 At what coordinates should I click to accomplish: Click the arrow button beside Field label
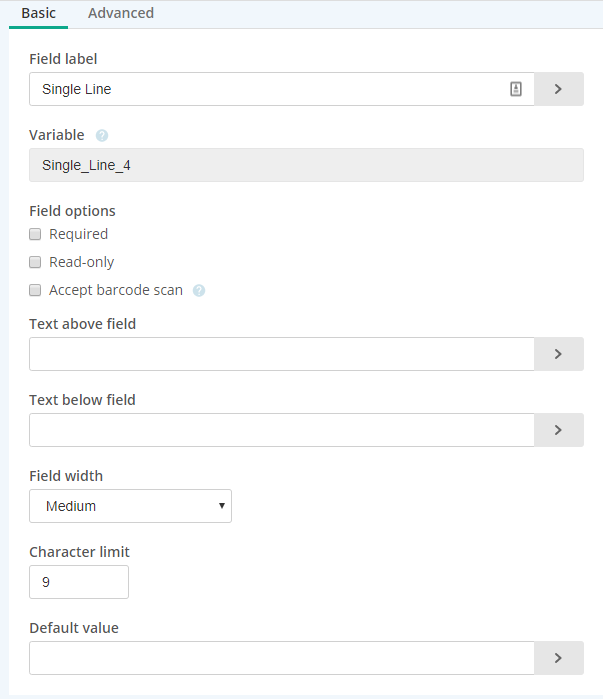(x=558, y=89)
